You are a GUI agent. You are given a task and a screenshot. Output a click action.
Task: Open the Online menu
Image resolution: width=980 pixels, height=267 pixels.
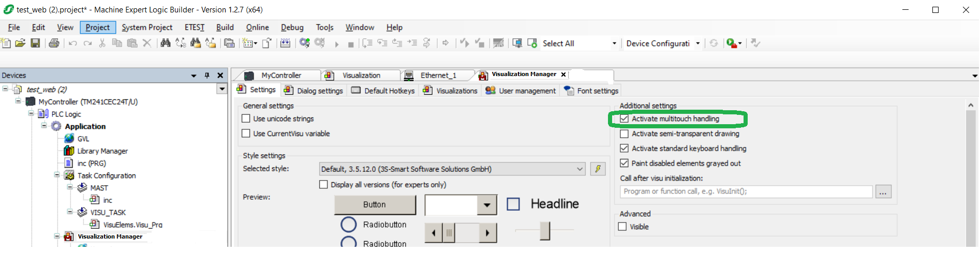(x=257, y=27)
